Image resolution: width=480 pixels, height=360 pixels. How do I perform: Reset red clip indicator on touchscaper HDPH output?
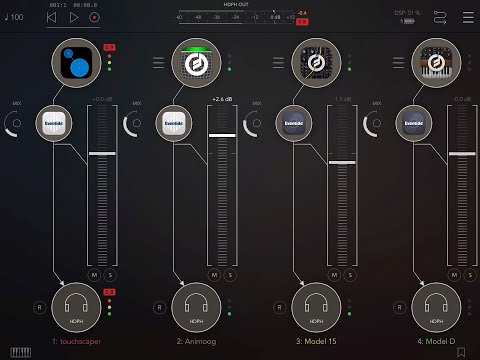coord(109,292)
